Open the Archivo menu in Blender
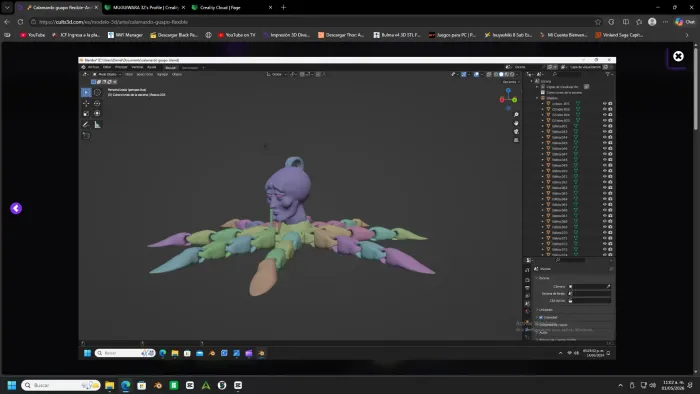Screen dimensions: 700x394 (93, 67)
